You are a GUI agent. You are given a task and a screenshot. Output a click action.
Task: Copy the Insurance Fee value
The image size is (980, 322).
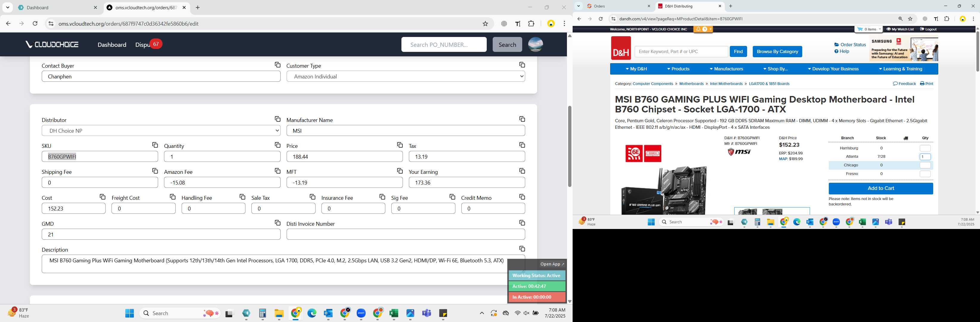tap(382, 197)
